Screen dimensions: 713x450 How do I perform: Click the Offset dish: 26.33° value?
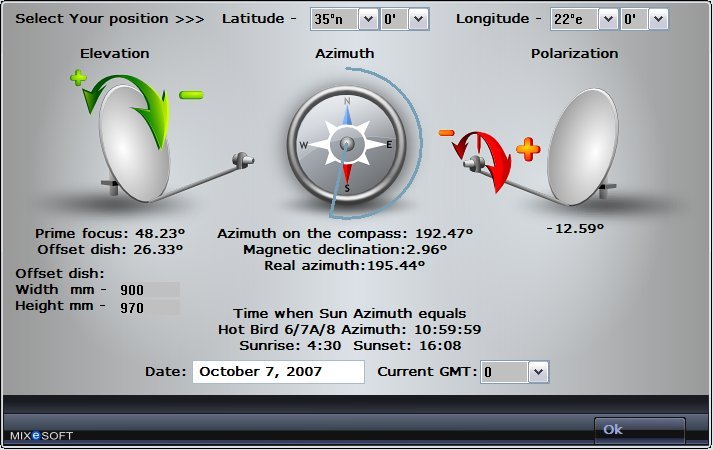[110, 249]
